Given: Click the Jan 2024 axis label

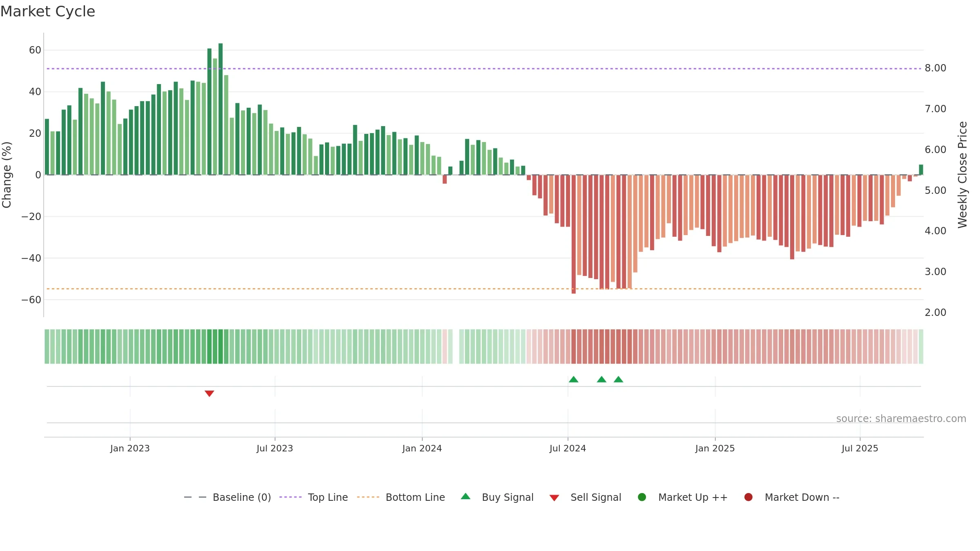Looking at the screenshot, I should click(x=422, y=448).
